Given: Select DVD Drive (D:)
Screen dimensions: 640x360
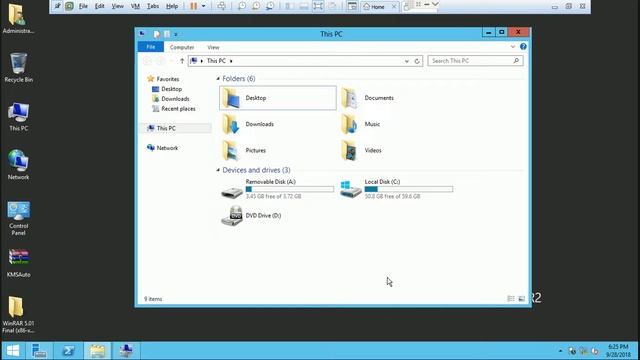Looking at the screenshot, I should coord(251,216).
